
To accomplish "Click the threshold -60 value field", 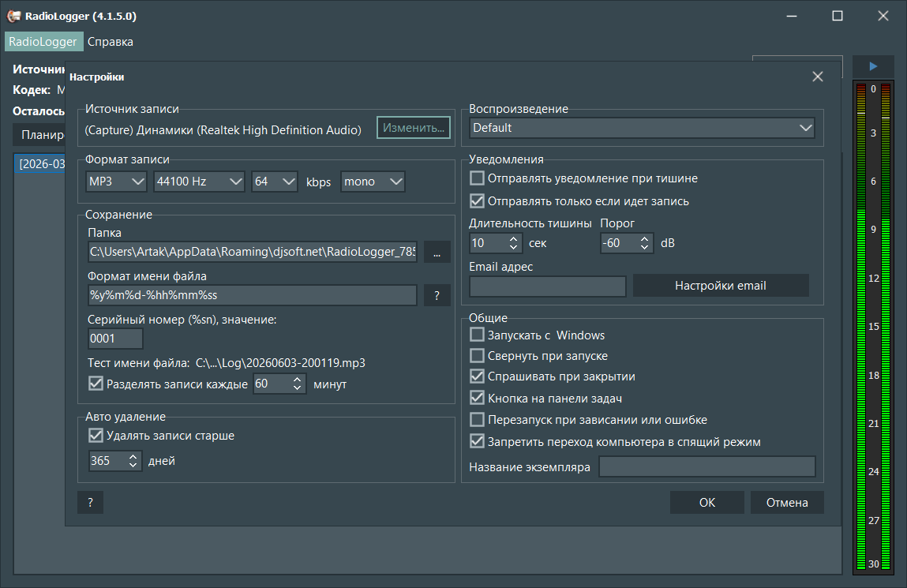I will point(620,243).
